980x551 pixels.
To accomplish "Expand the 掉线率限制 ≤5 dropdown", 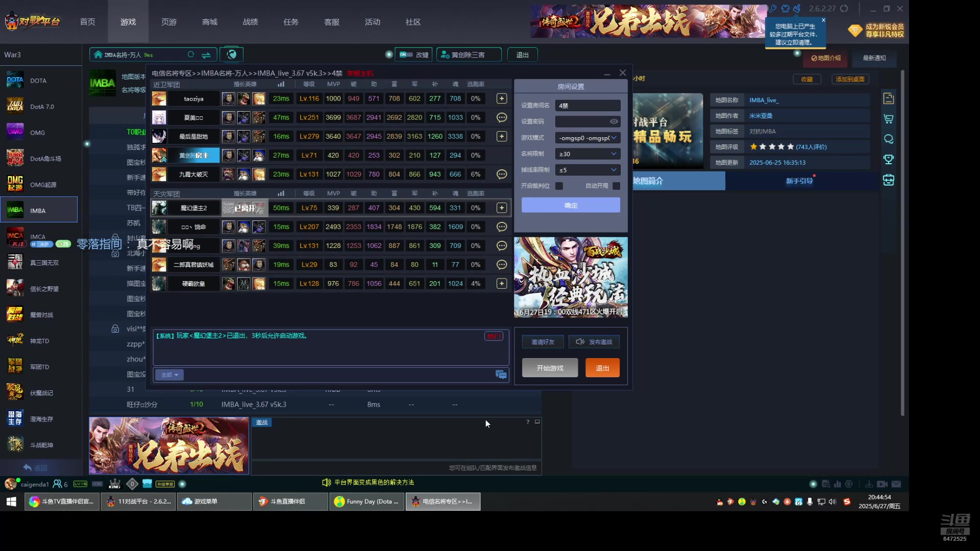I will click(x=588, y=170).
